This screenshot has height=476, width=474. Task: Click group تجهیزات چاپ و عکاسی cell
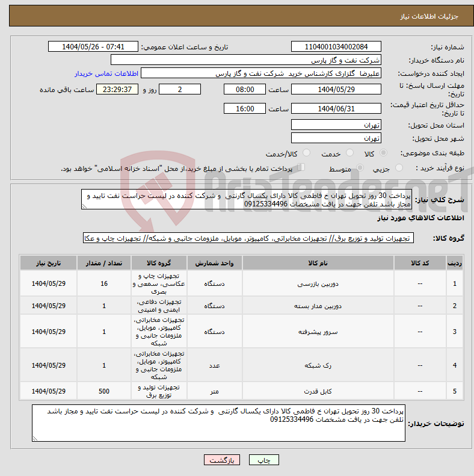(x=159, y=283)
